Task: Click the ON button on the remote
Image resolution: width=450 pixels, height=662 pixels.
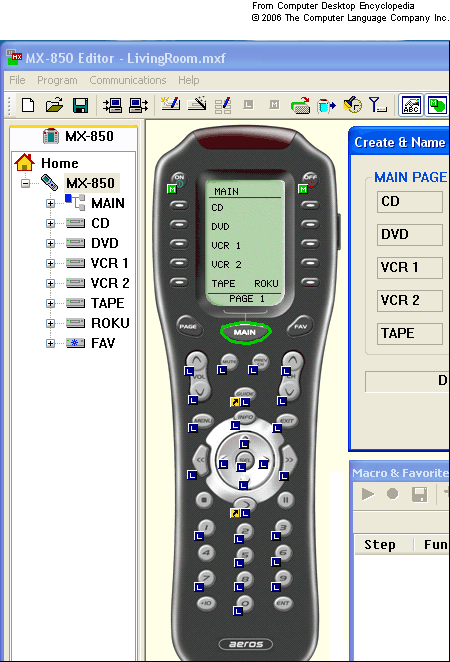Action: click(179, 178)
